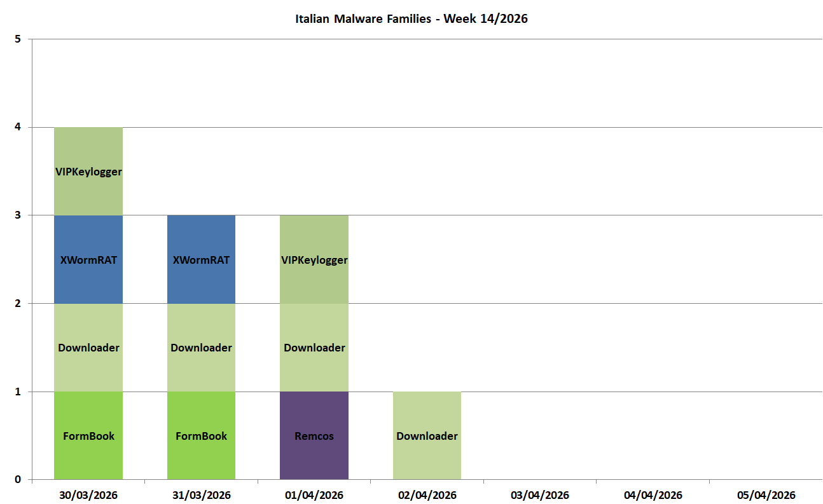Click the Downloader segment in the 31/03/2026 bar
This screenshot has height=504, width=823.
click(201, 348)
